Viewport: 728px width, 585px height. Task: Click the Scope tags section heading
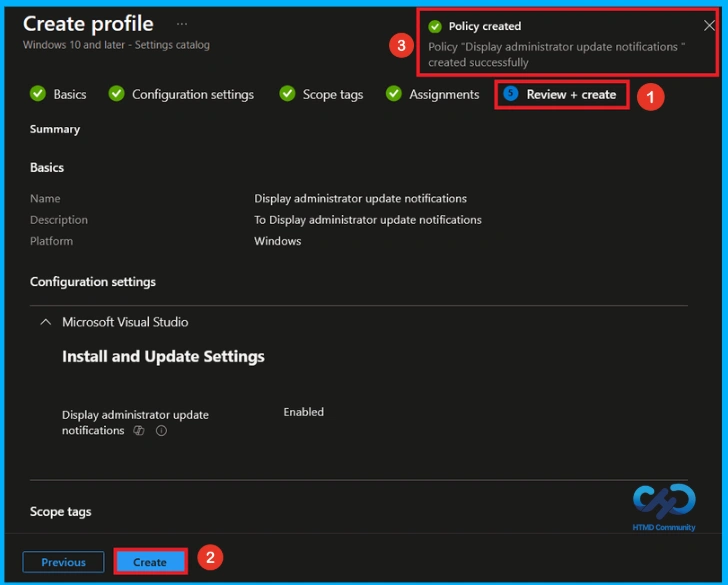[x=60, y=512]
